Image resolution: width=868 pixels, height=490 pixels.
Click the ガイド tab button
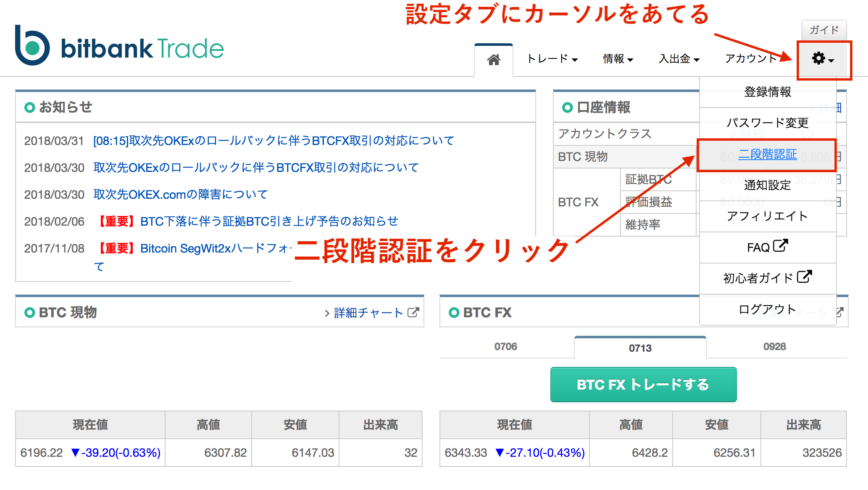click(x=824, y=30)
